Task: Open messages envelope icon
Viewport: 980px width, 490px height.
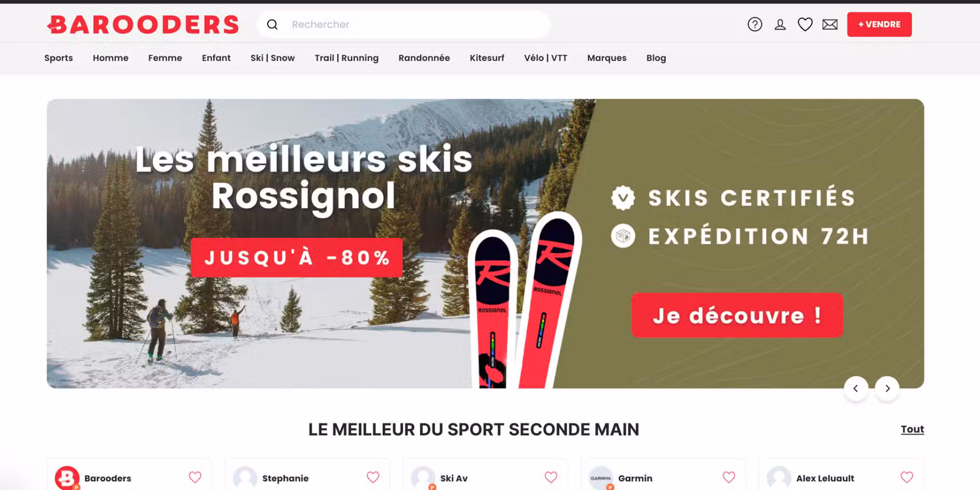Action: click(830, 24)
